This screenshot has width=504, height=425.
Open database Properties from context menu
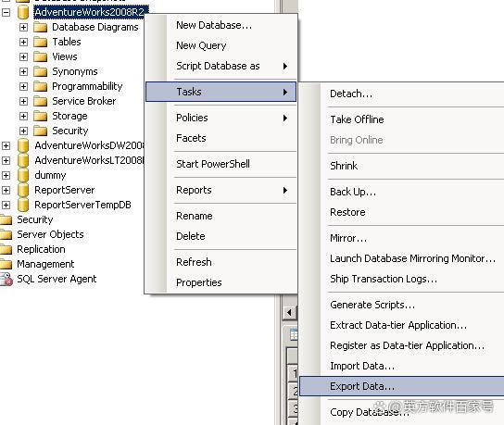pos(220,282)
